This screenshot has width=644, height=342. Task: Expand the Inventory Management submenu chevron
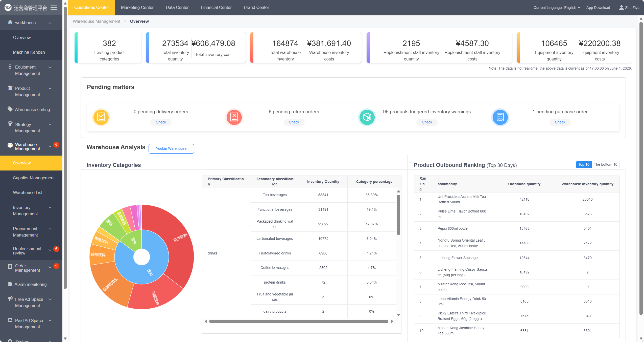[x=50, y=207]
